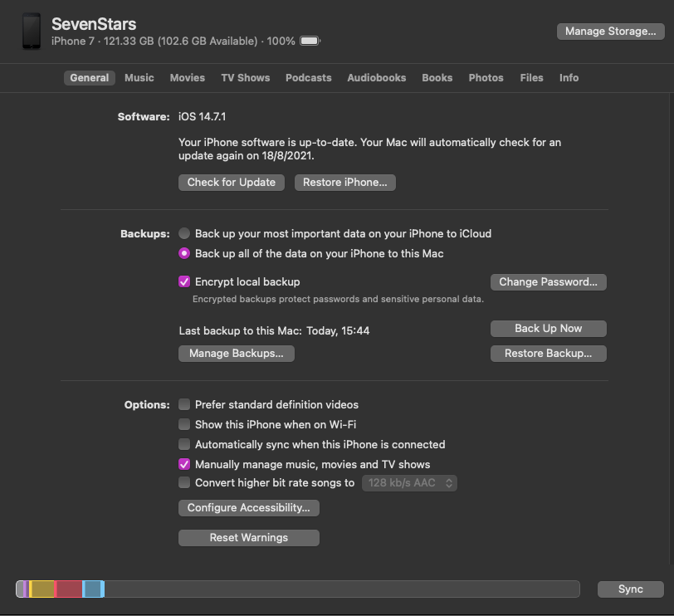The width and height of the screenshot is (674, 616).
Task: Select back up to iCloud option
Action: 184,233
